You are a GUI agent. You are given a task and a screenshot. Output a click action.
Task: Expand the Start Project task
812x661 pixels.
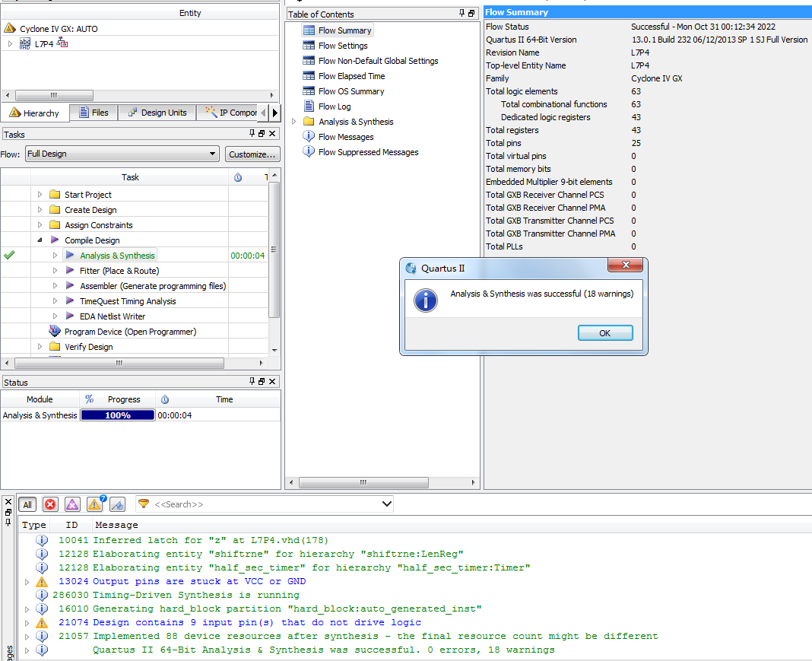pyautogui.click(x=40, y=195)
